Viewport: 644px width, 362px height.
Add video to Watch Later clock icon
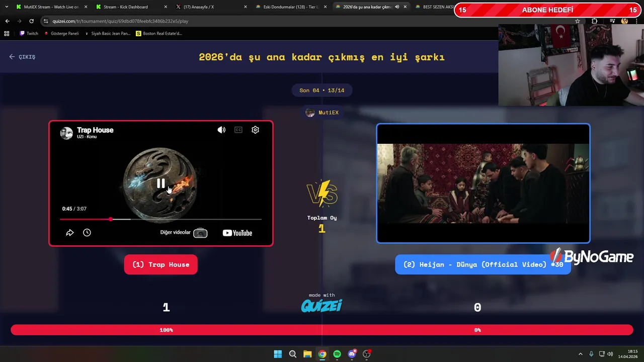(x=87, y=232)
